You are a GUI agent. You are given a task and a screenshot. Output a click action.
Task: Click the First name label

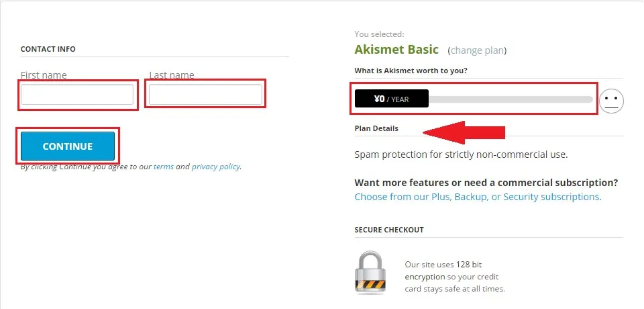44,75
